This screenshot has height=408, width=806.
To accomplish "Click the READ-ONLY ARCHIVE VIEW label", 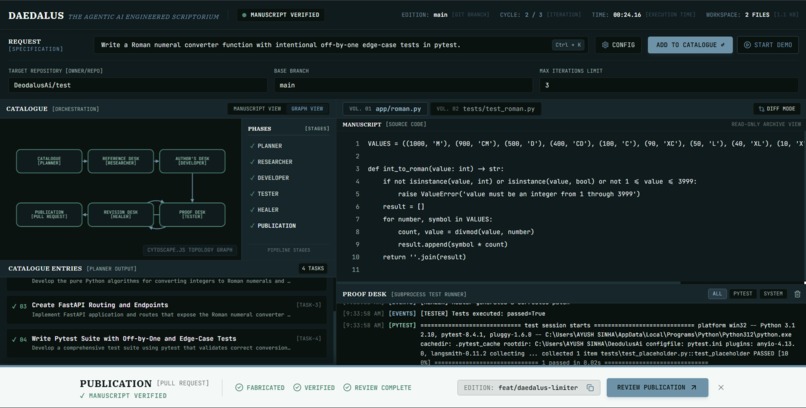I will 766,124.
